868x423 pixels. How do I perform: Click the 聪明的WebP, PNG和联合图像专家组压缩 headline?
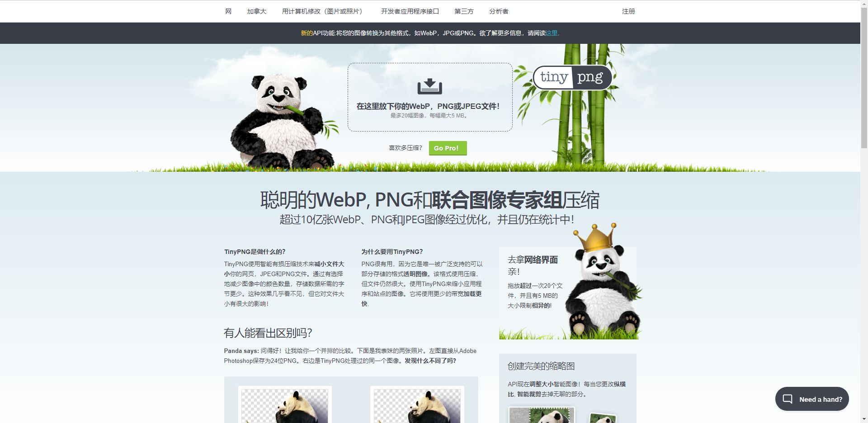(x=430, y=200)
